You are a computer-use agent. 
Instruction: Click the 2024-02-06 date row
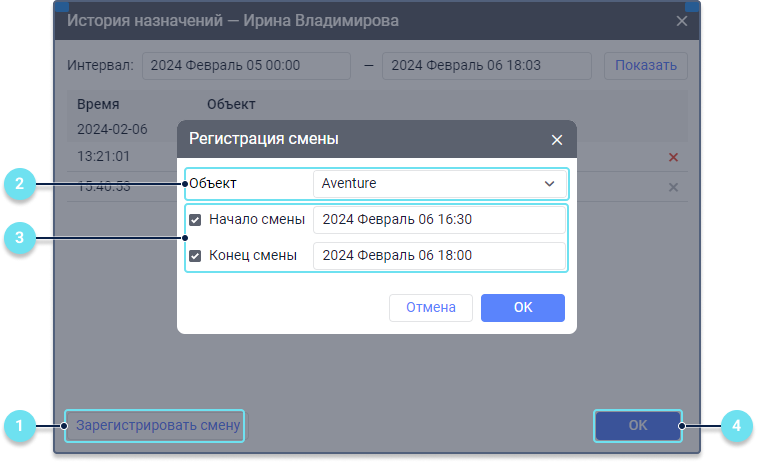(112, 129)
